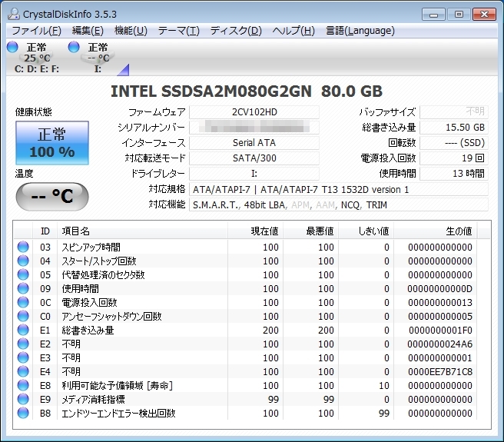Click the ID column header

45,231
